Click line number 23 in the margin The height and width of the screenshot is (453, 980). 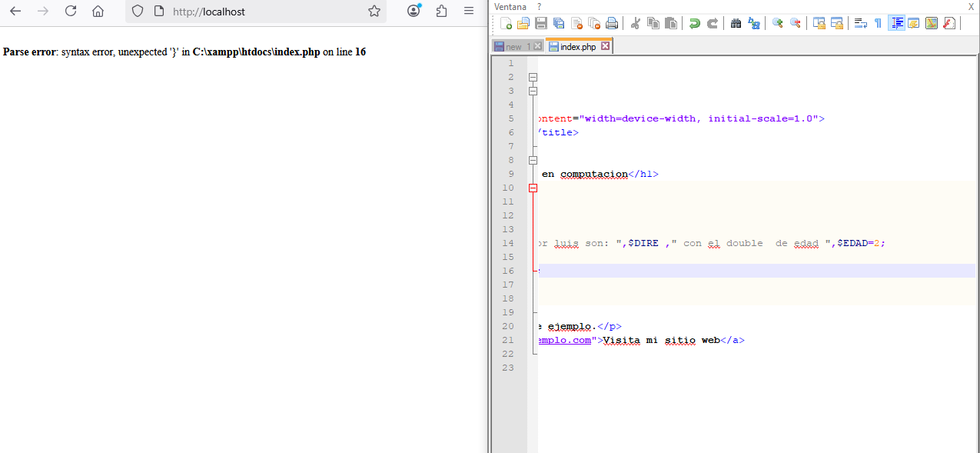pyautogui.click(x=509, y=368)
